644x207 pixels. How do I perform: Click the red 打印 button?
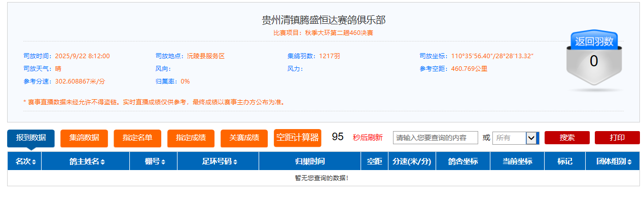point(617,138)
